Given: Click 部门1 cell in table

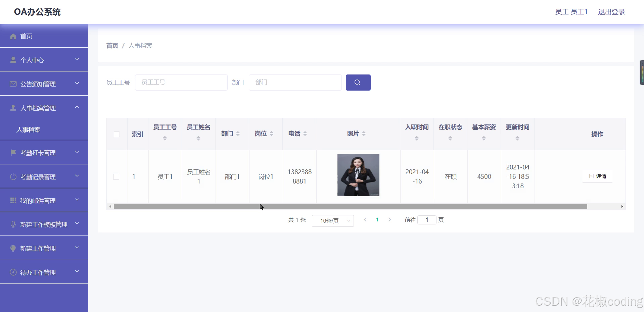Looking at the screenshot, I should (232, 176).
